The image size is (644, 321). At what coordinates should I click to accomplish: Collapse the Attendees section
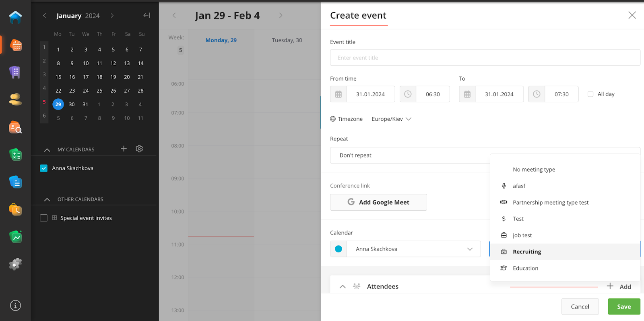[x=343, y=287]
